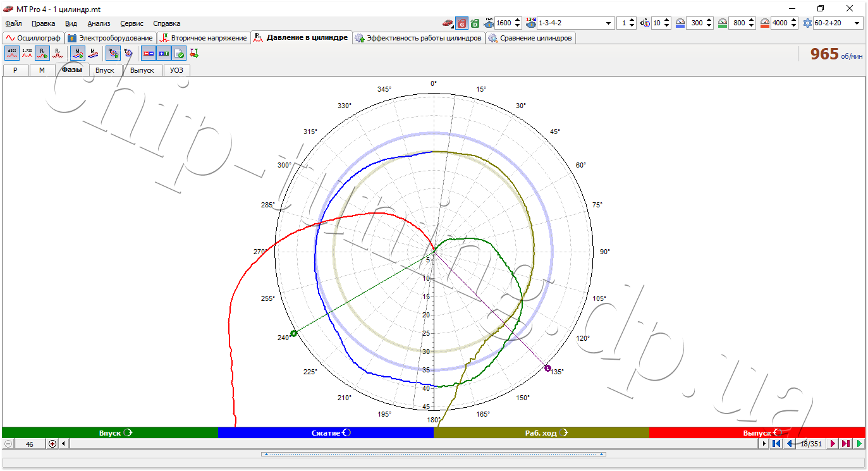This screenshot has height=471, width=868.
Task: Jump to the first frame button
Action: [776, 444]
